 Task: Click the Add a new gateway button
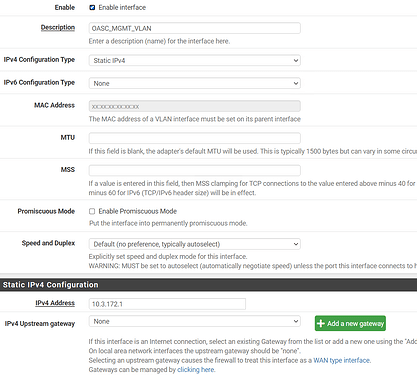(x=350, y=323)
